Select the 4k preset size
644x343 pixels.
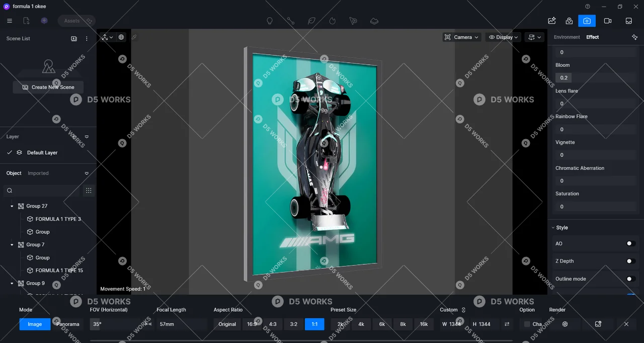[x=361, y=324]
